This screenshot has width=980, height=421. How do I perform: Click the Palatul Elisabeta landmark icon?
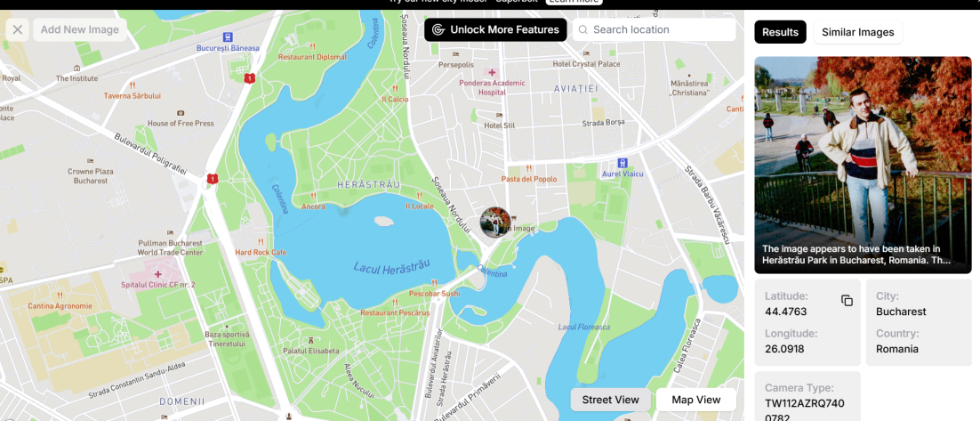tap(310, 340)
